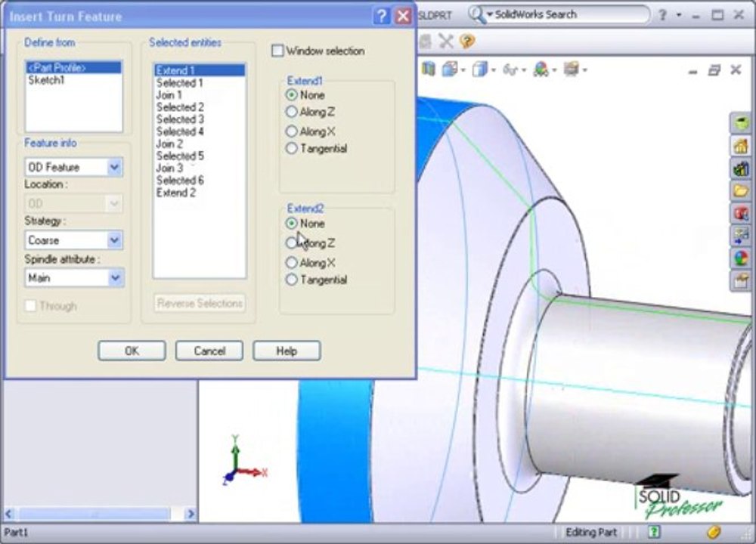Click the green question mark icon in status bar
Viewport: 756px width, 544px height.
(x=654, y=532)
